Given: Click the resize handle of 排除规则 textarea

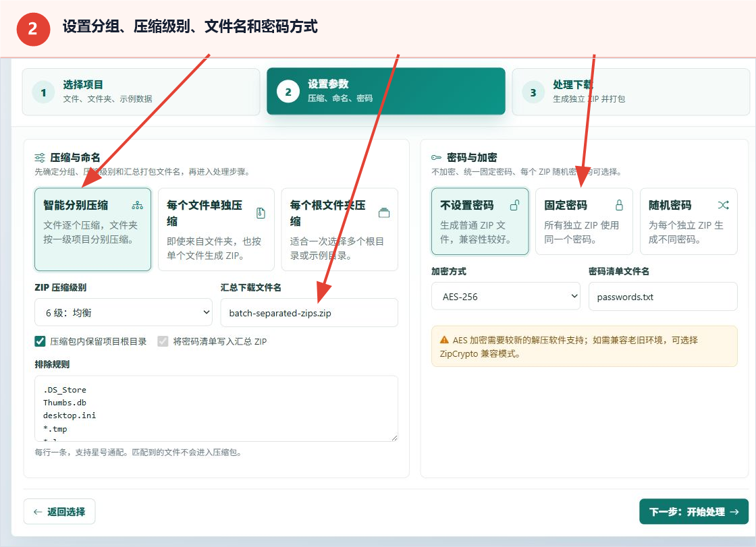Looking at the screenshot, I should pyautogui.click(x=394, y=438).
